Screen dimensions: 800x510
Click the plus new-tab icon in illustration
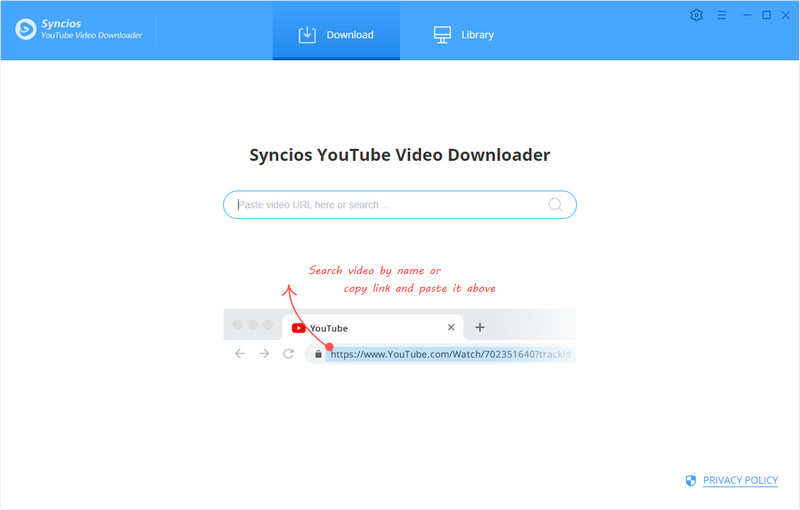[480, 327]
